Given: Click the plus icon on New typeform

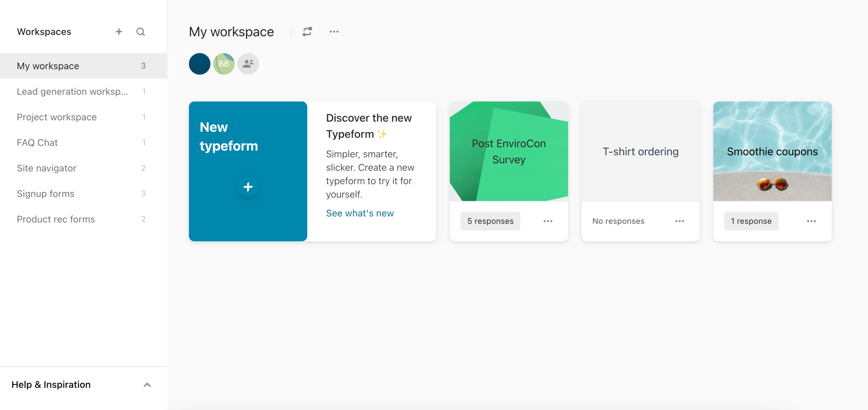Looking at the screenshot, I should tap(248, 187).
